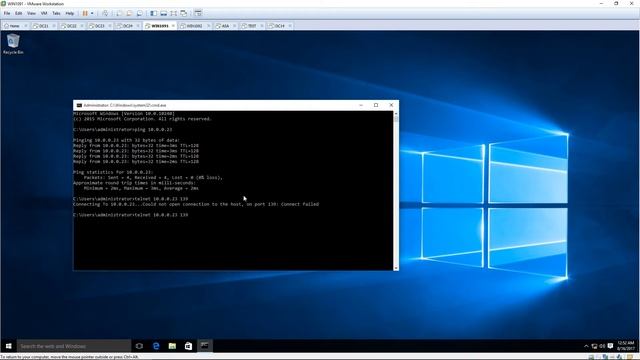Open the Action Center notifications icon

pyautogui.click(x=611, y=346)
